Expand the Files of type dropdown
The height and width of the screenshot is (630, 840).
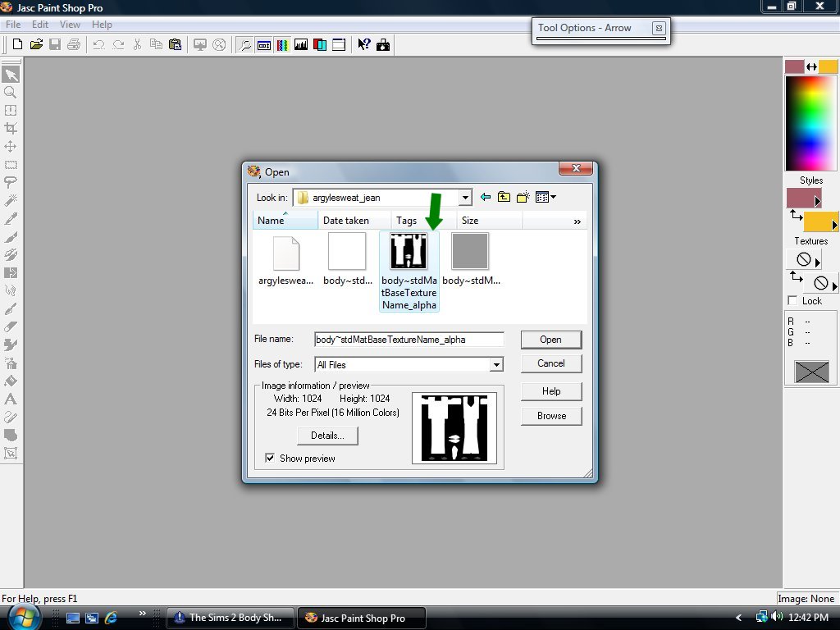(x=496, y=365)
